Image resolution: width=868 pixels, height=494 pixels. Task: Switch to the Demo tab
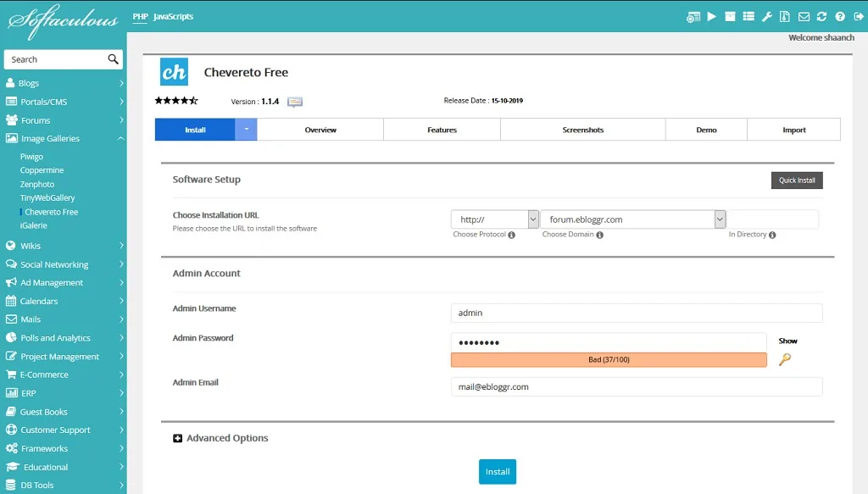click(706, 130)
